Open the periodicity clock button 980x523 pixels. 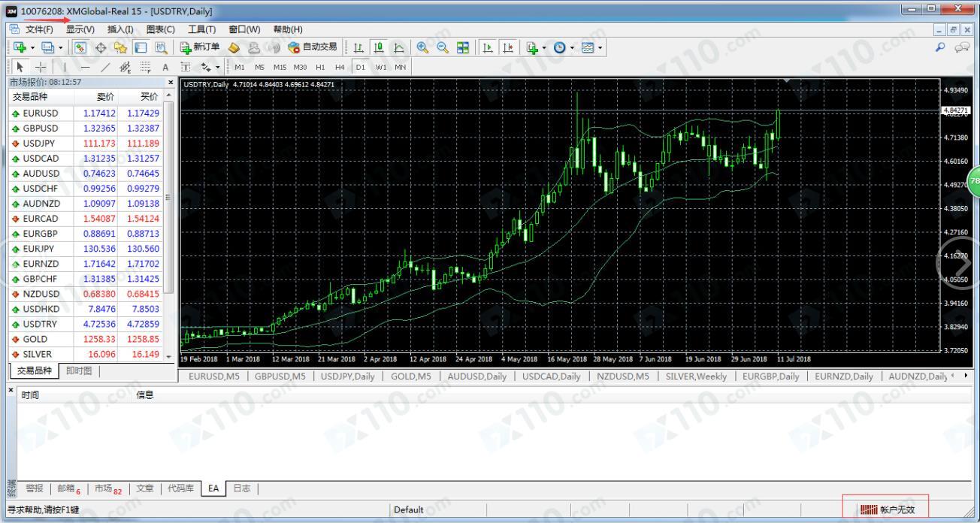560,47
